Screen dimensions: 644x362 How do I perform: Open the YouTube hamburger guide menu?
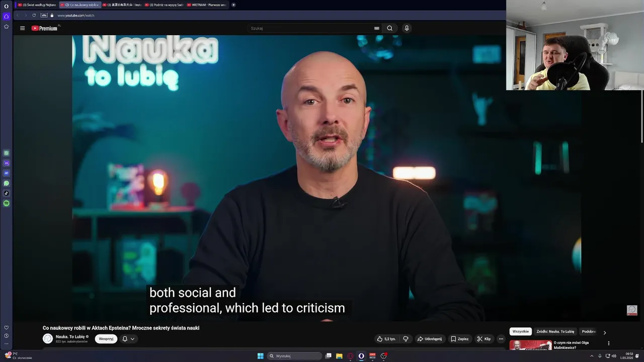(22, 28)
